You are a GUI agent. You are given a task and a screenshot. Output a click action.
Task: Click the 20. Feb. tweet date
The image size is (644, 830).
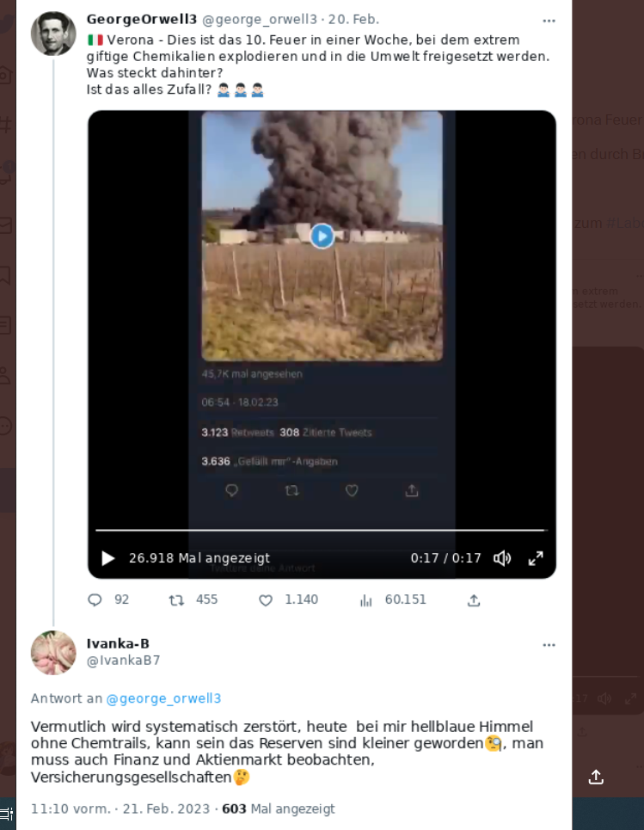[353, 19]
